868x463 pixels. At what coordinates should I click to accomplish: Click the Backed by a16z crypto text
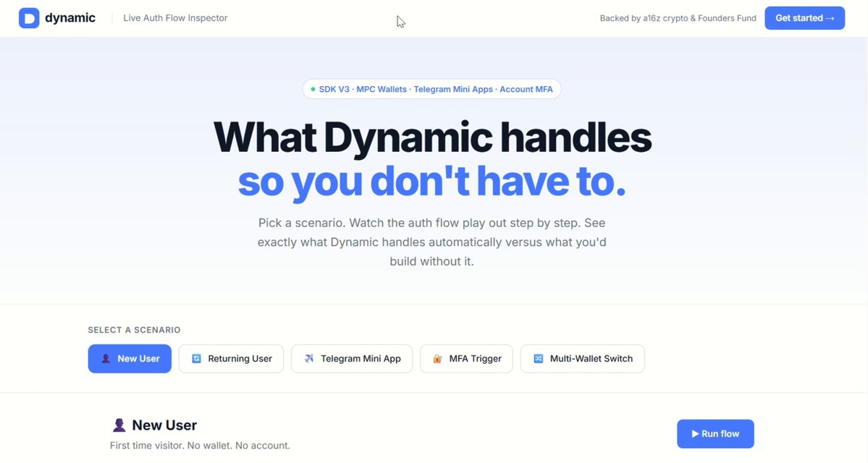[678, 18]
